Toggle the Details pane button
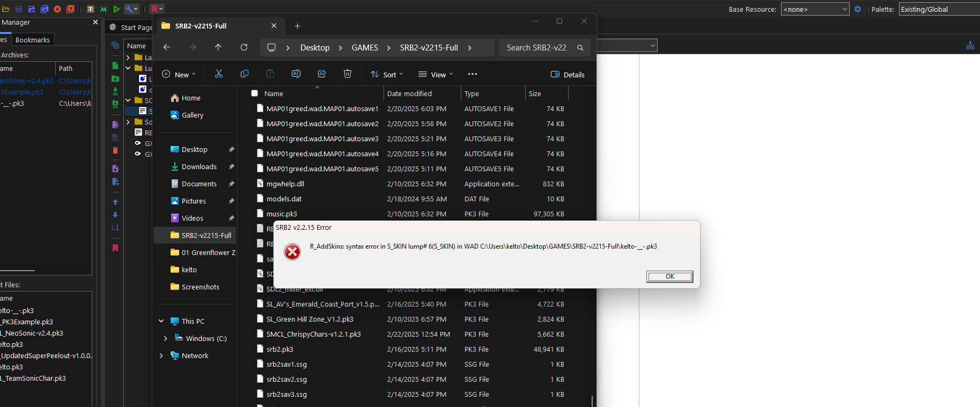 tap(568, 74)
